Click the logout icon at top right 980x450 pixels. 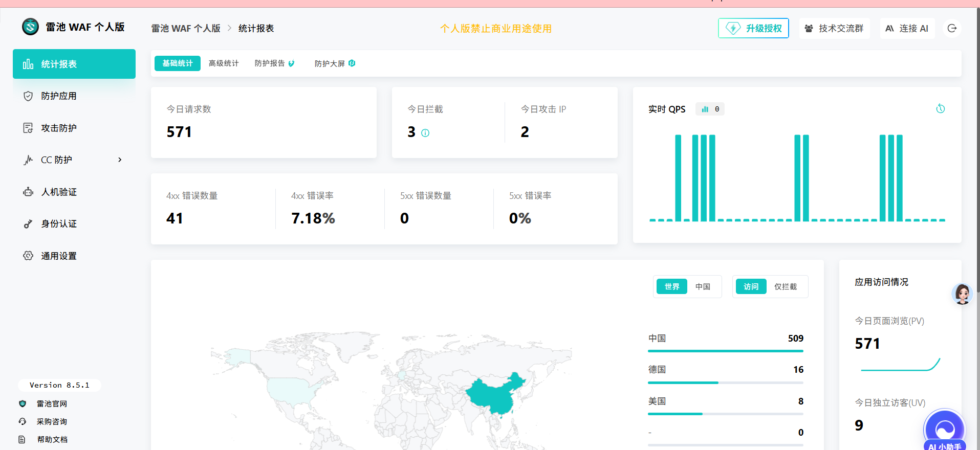pyautogui.click(x=952, y=28)
